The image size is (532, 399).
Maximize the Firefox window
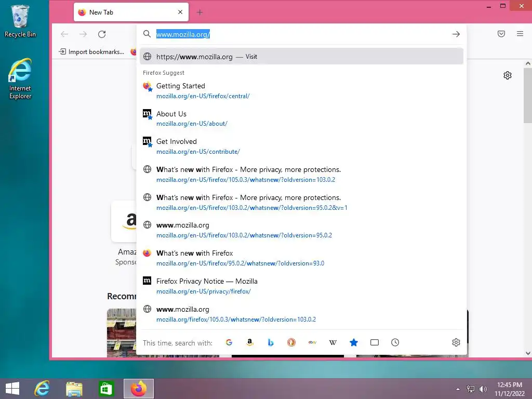point(503,6)
